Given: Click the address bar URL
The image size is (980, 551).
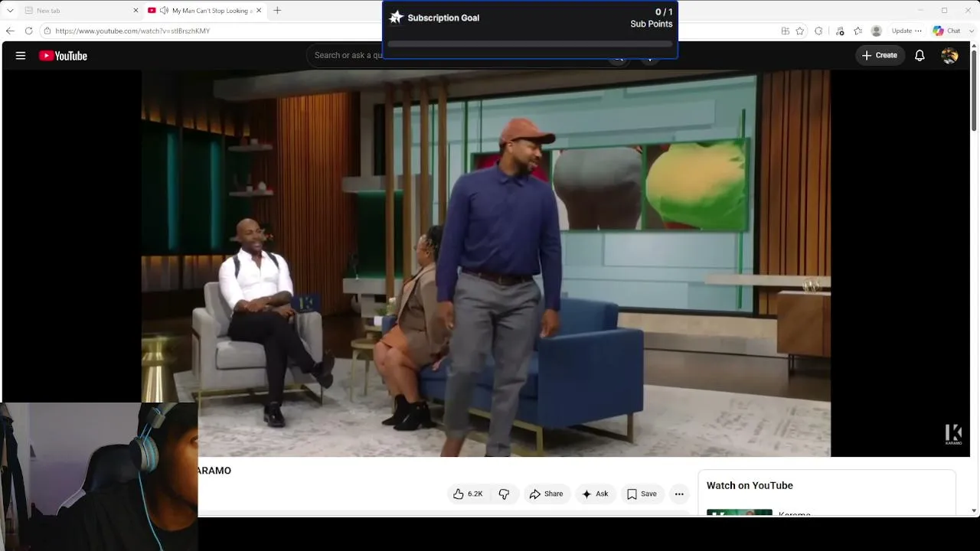Looking at the screenshot, I should [132, 31].
